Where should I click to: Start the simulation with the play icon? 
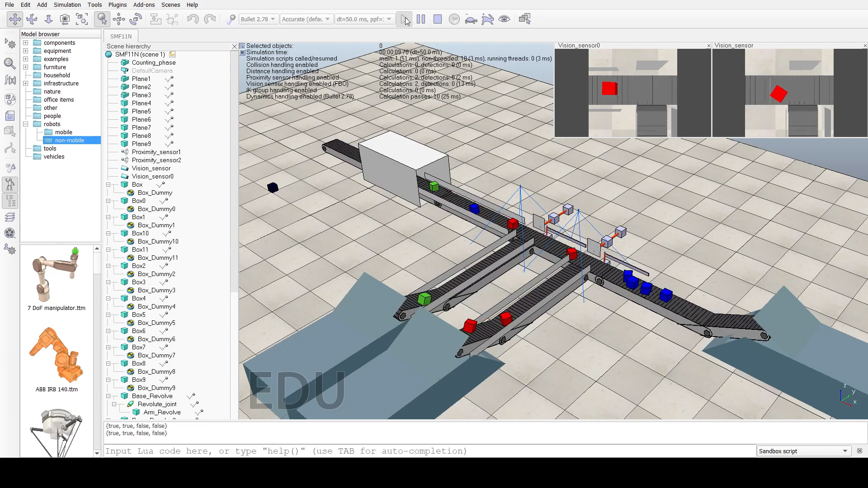[x=404, y=19]
